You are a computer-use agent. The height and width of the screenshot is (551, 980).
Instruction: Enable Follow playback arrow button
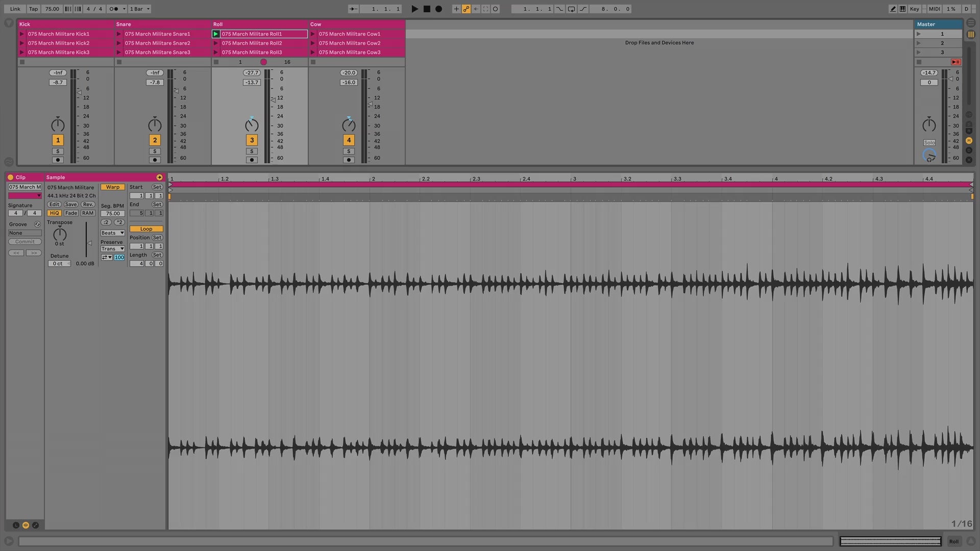353,9
